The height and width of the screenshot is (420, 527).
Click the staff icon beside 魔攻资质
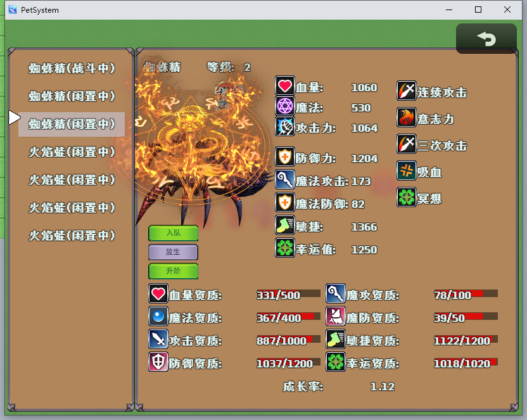336,294
